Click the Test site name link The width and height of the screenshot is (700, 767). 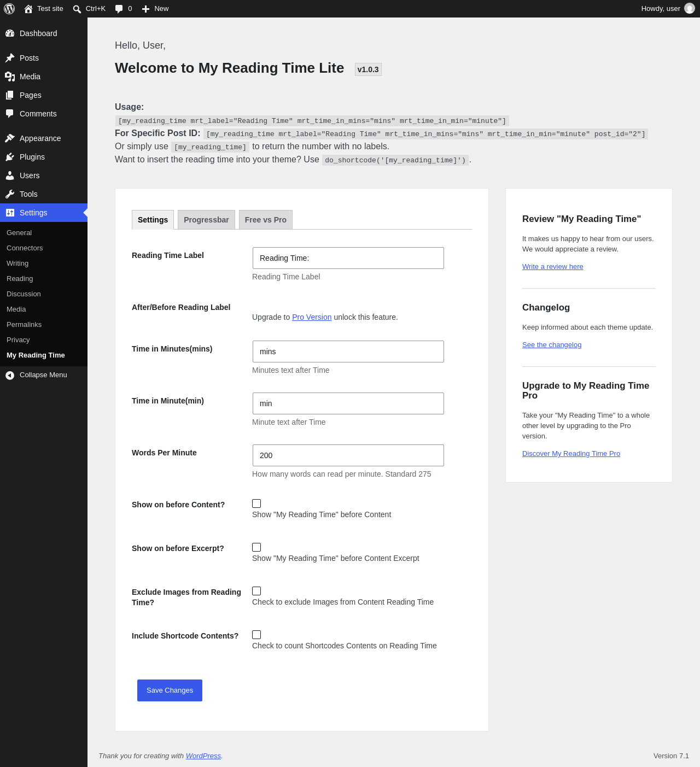(50, 9)
